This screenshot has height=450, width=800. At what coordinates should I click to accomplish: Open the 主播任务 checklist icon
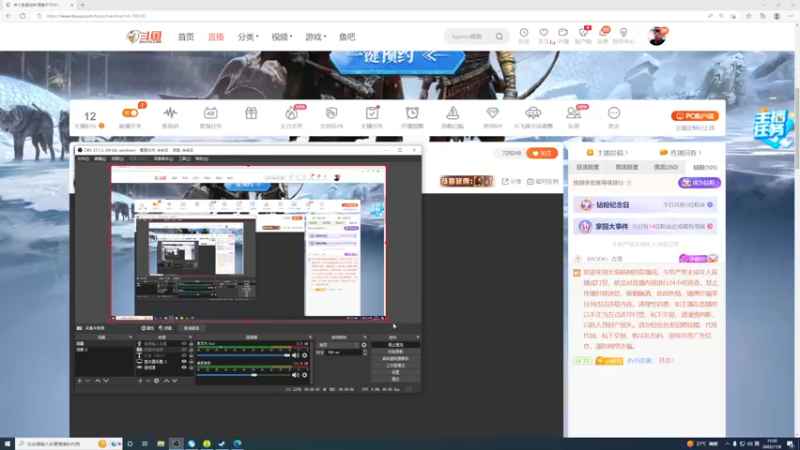[x=371, y=113]
